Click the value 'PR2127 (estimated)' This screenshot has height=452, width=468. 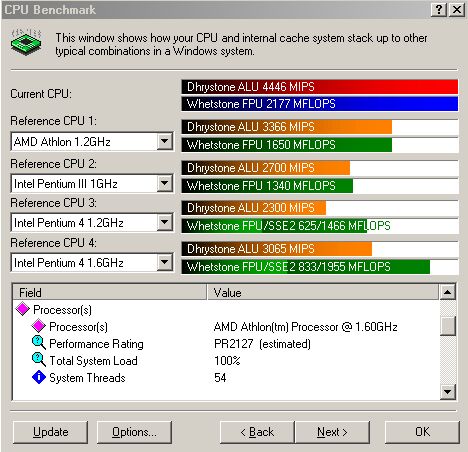point(262,344)
